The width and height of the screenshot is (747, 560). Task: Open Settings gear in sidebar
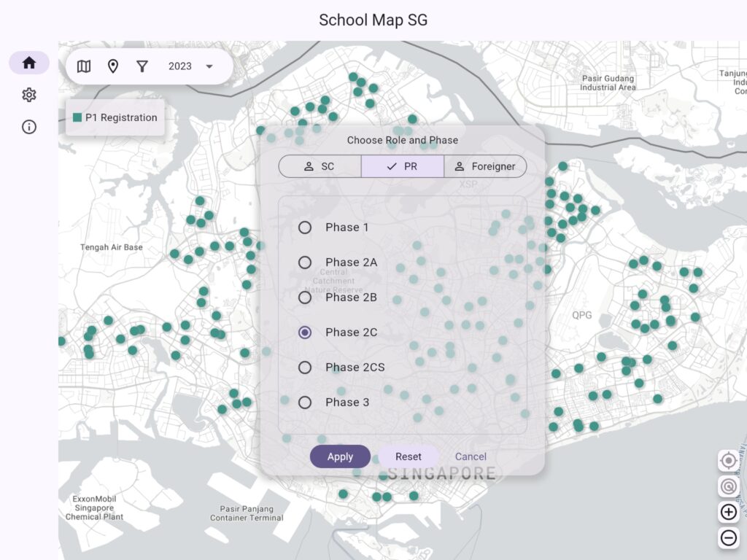(29, 95)
